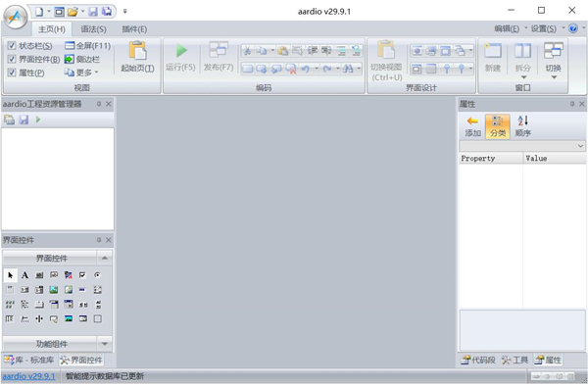Toggle the 属性(P) checkbox
The image size is (588, 384).
pyautogui.click(x=12, y=72)
